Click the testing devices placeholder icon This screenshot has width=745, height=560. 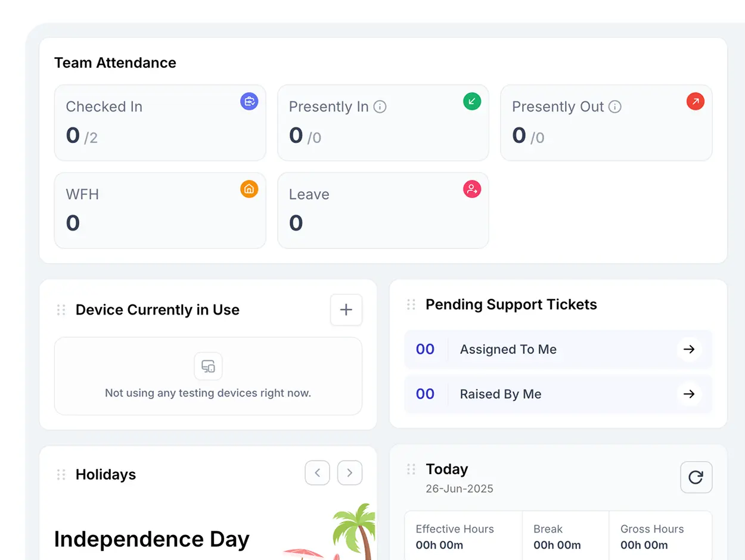pos(208,366)
